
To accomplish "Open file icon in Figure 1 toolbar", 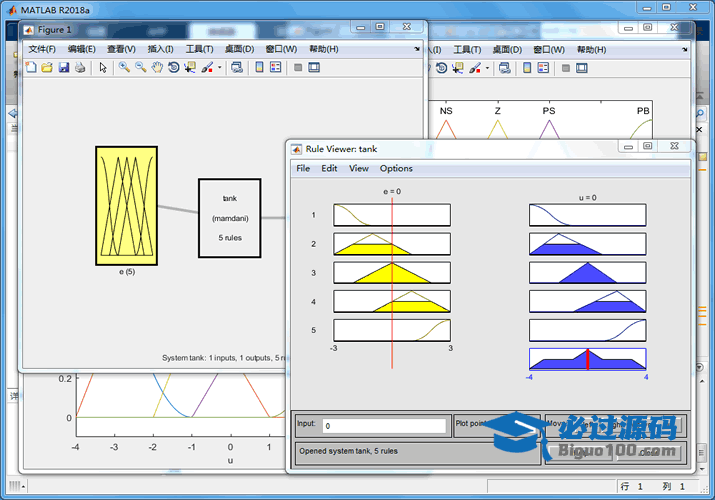I will pos(47,67).
